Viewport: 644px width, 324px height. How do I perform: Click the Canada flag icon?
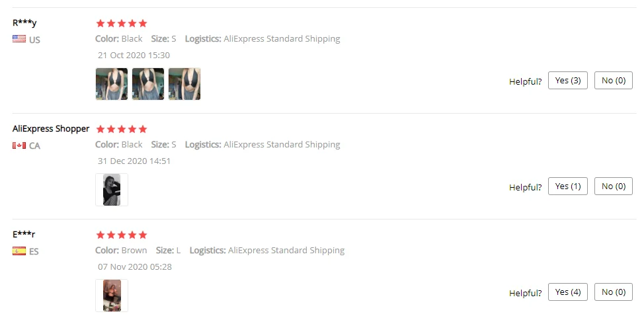[19, 145]
